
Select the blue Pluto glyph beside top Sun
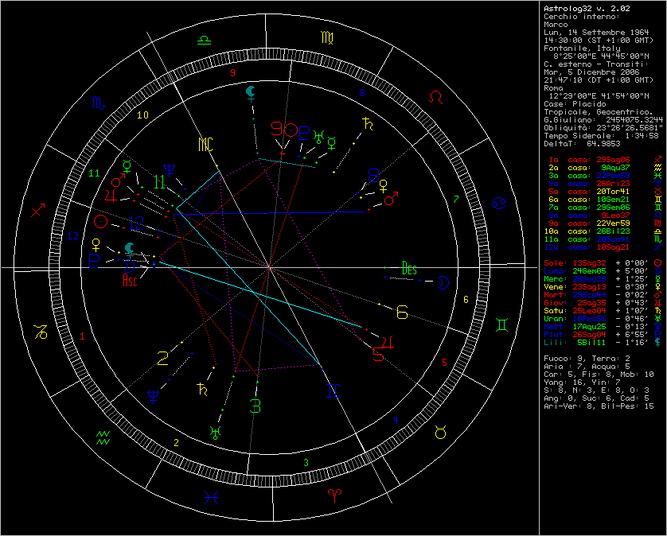(x=304, y=133)
